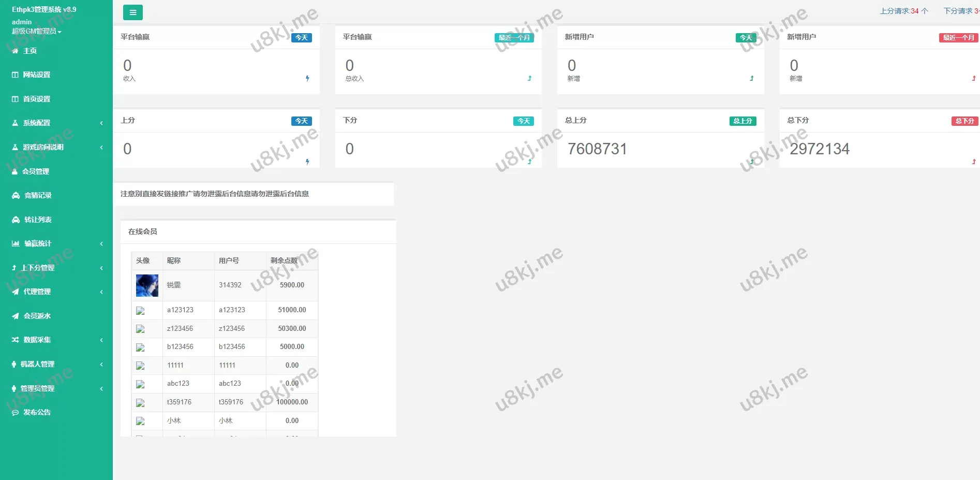Open the 超级GM管理员 account dropdown
The height and width of the screenshot is (480, 980).
[37, 32]
